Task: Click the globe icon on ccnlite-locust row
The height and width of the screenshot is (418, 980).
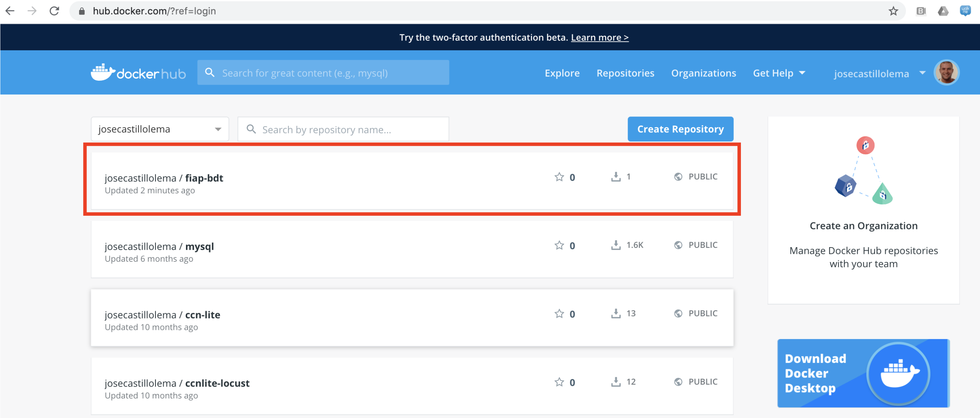Action: [x=678, y=382]
